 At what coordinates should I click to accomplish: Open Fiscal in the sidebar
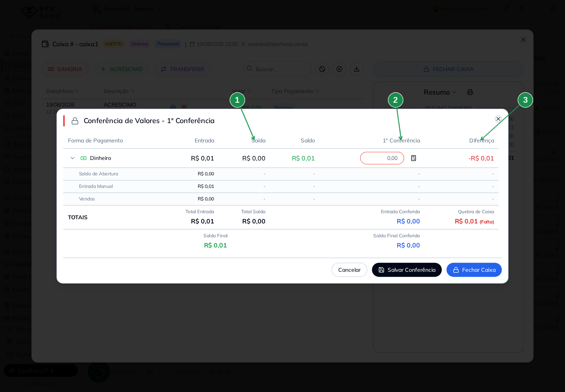click(17, 318)
